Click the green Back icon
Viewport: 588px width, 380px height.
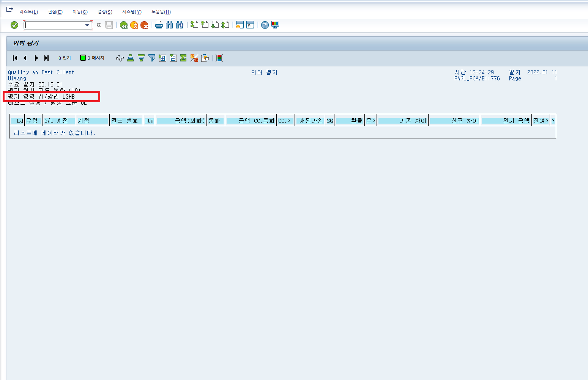(124, 25)
